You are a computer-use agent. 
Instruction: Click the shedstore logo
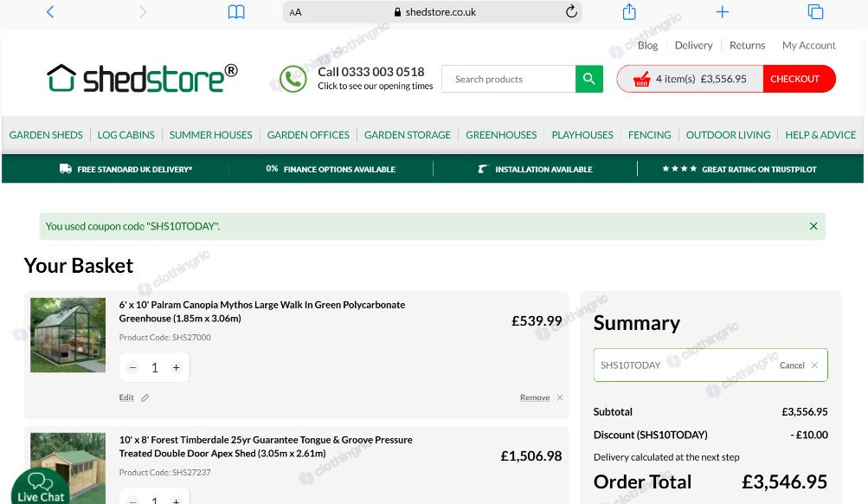[142, 78]
